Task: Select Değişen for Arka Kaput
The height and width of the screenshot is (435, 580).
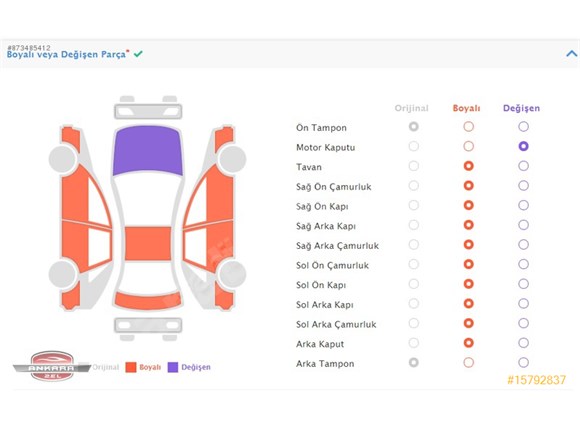Action: tap(523, 343)
